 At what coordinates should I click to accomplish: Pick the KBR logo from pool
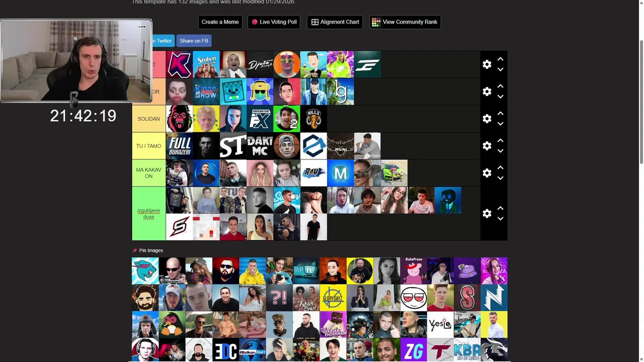(x=467, y=350)
